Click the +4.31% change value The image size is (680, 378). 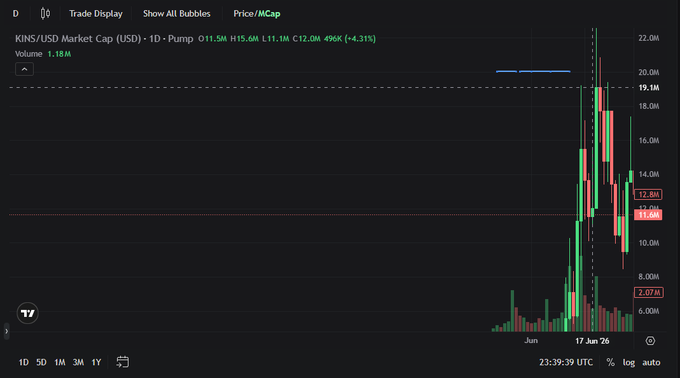coord(360,39)
